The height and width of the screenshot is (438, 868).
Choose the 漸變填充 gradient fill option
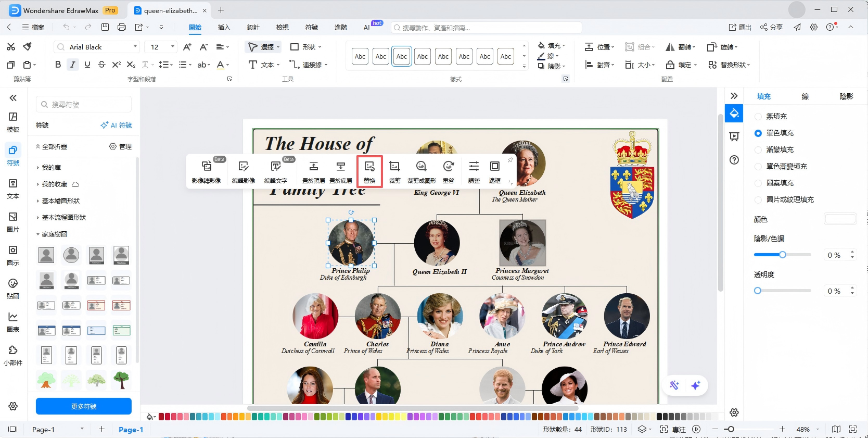(758, 150)
